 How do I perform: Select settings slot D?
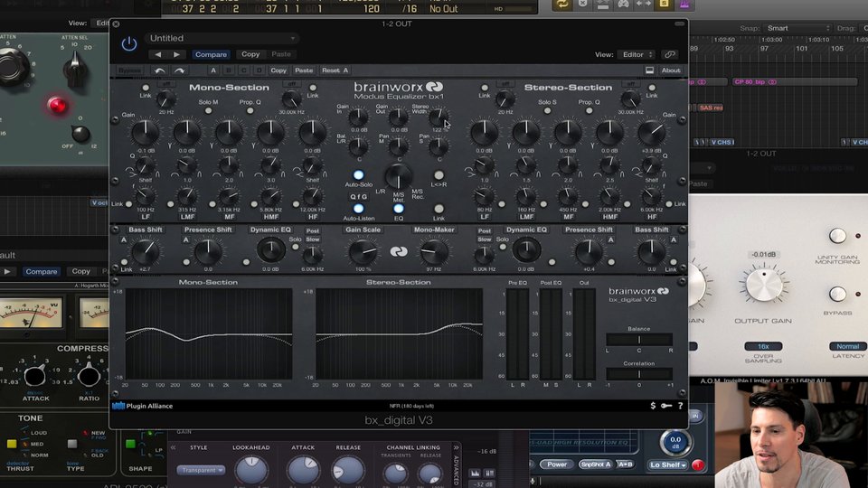(259, 70)
